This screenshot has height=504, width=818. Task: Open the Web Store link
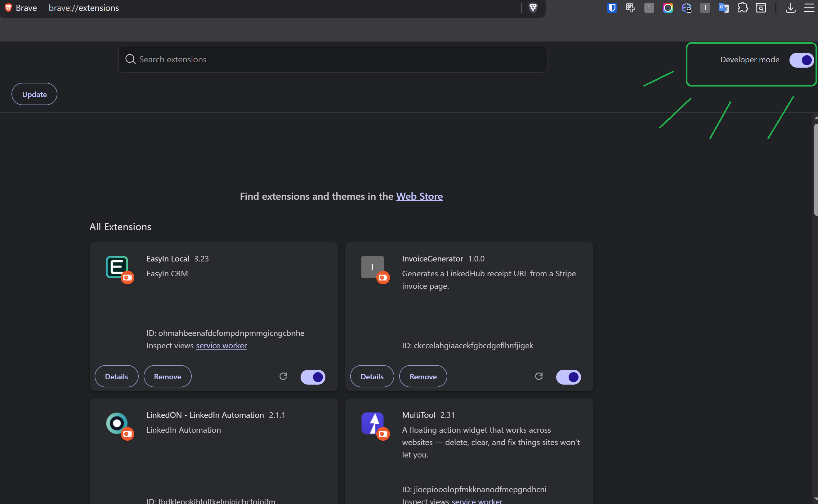(419, 196)
